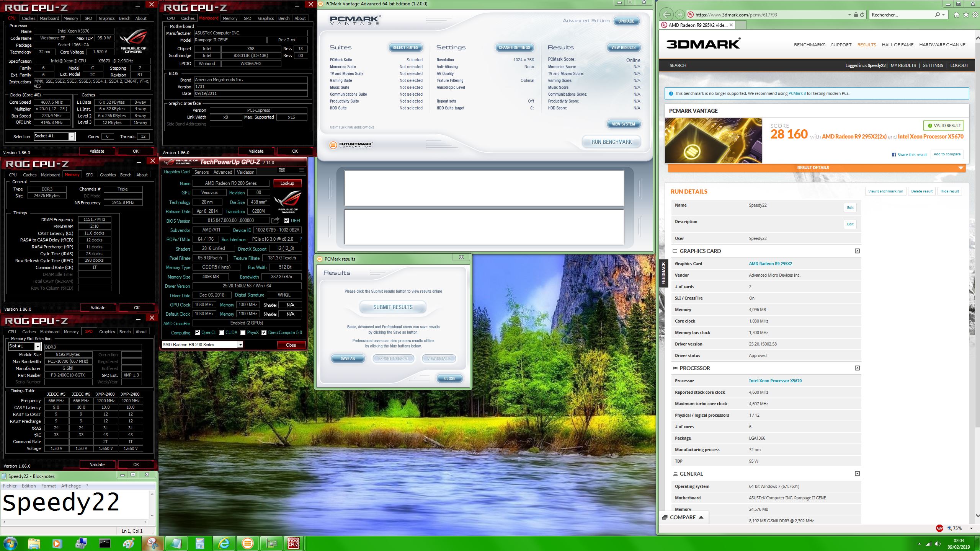Click the GPU-Z screenshot camera icon
This screenshot has height=551, width=980.
coord(282,170)
